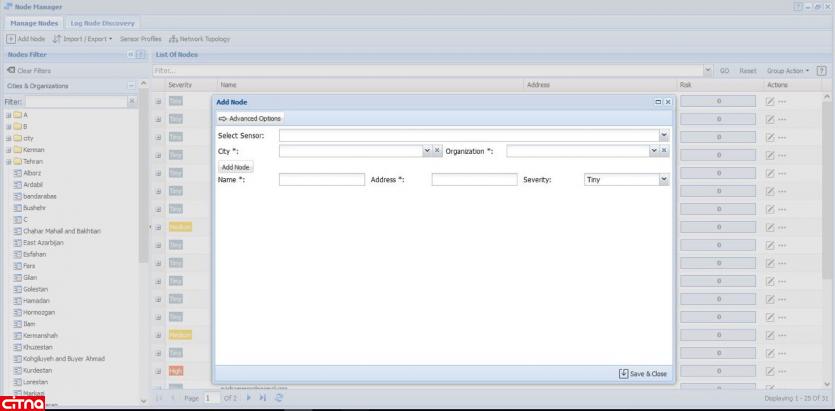Click the edit icon in first node row

770,101
